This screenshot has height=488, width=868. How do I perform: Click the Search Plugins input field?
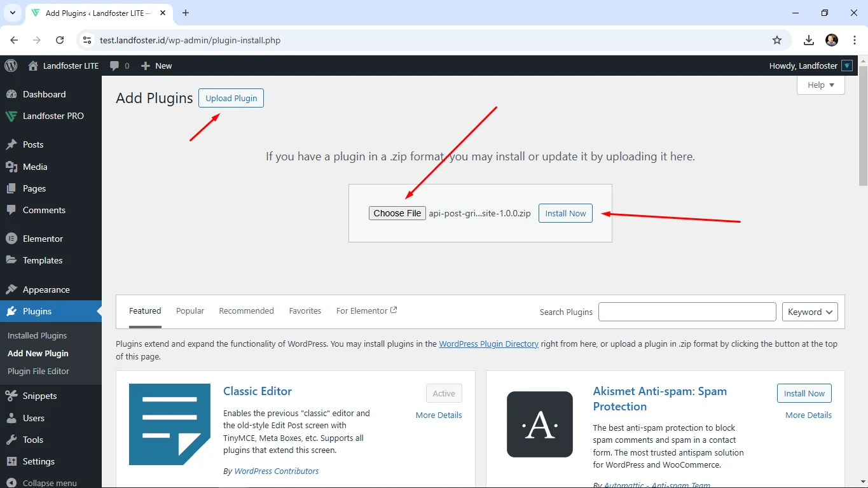(687, 312)
